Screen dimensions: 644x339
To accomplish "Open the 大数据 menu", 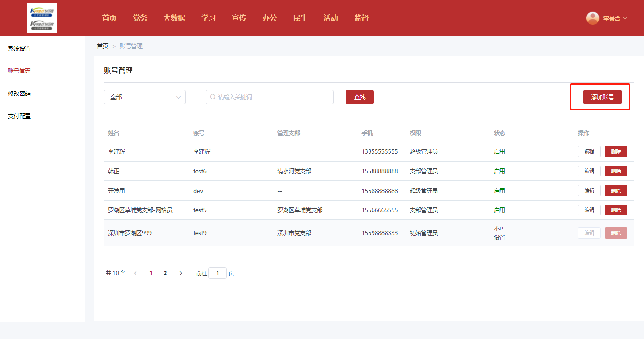I will (x=174, y=18).
